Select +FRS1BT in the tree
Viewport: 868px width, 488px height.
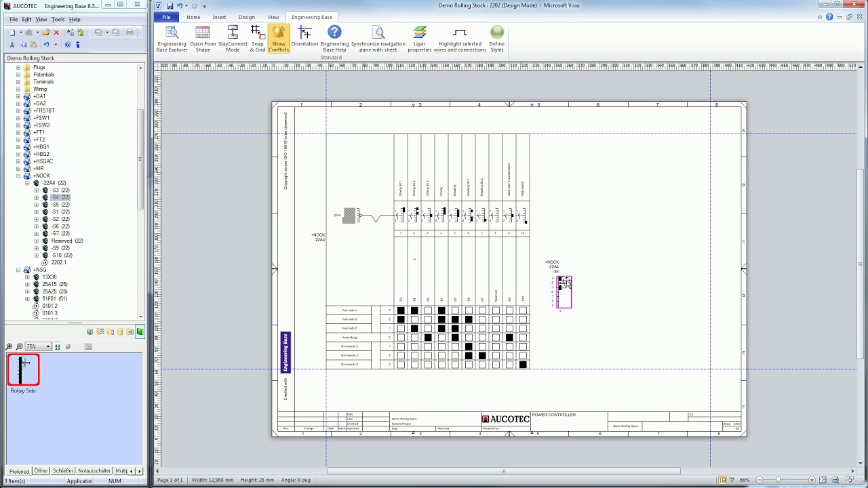[43, 110]
